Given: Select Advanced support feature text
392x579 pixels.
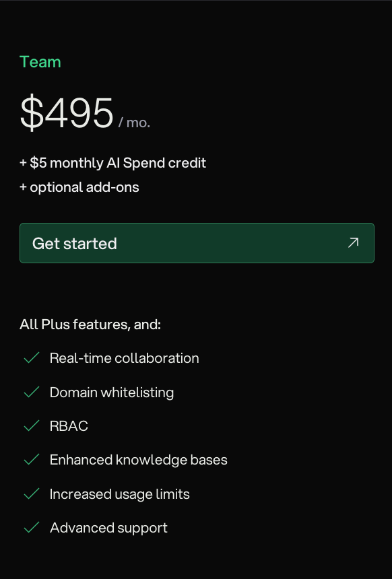Looking at the screenshot, I should tap(108, 528).
